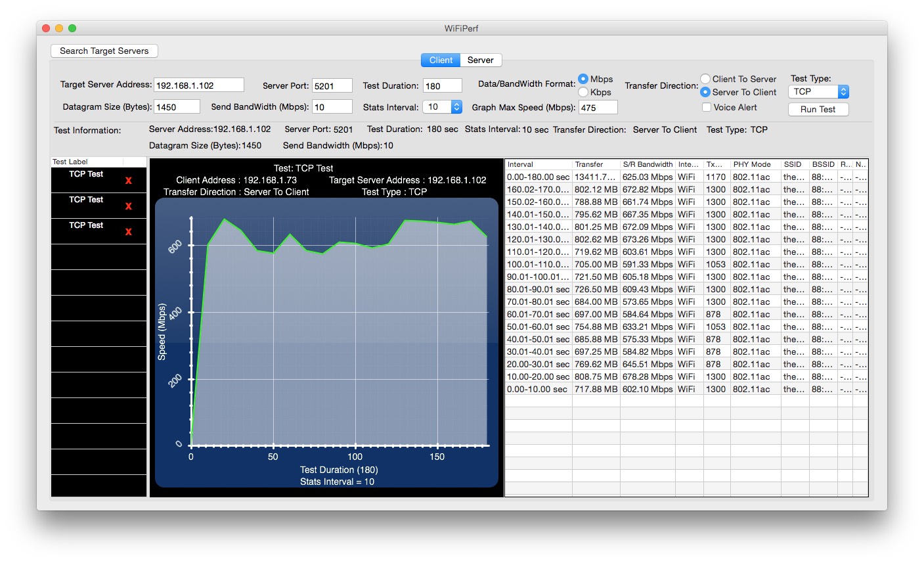Image resolution: width=924 pixels, height=563 pixels.
Task: Edit the Test Duration field
Action: [443, 85]
